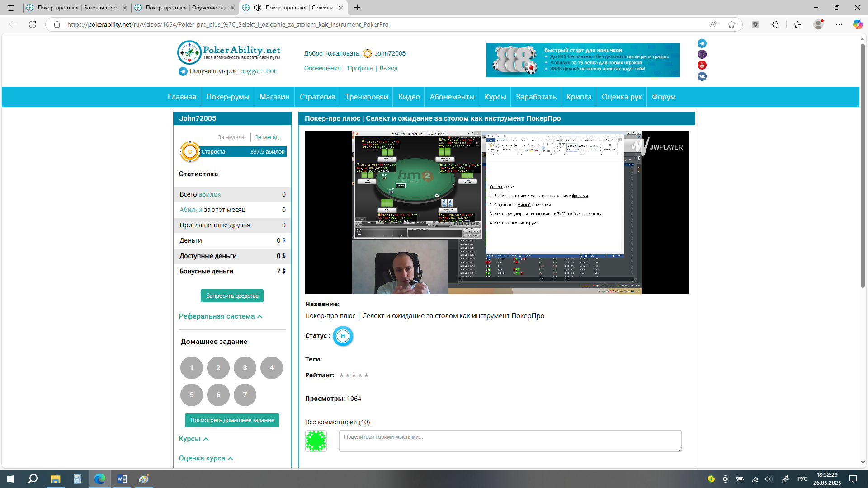Open Windows Start menu
The height and width of the screenshot is (488, 868).
tap(11, 479)
